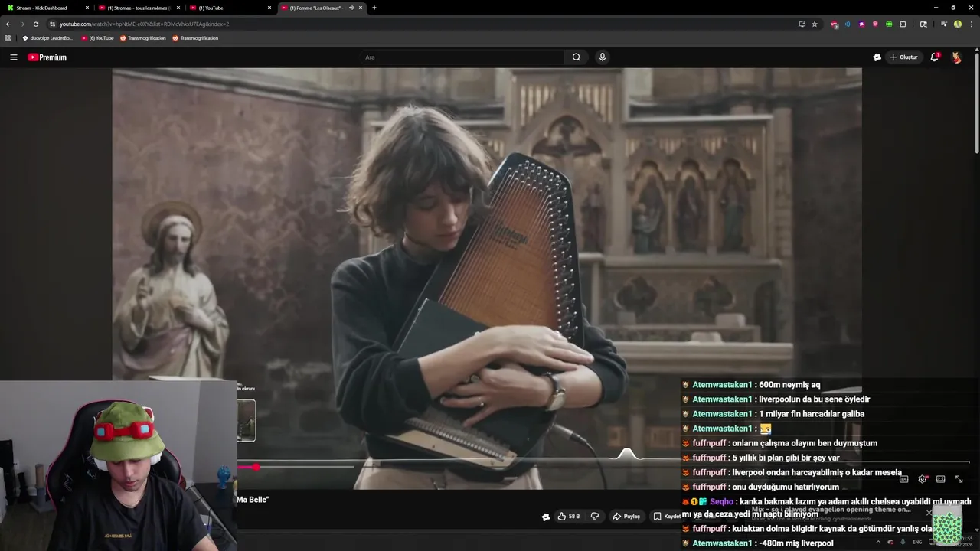
Task: Open player settings gear
Action: (x=923, y=479)
